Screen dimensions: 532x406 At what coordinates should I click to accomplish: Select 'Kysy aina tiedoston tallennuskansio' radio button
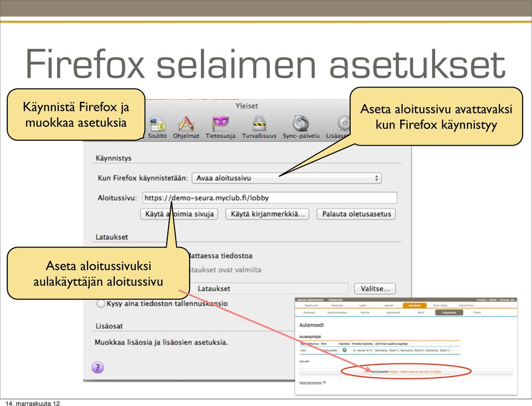[101, 303]
